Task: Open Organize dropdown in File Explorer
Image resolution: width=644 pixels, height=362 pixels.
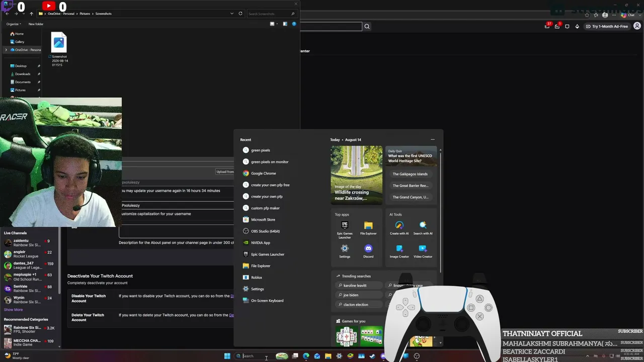Action: tap(14, 24)
